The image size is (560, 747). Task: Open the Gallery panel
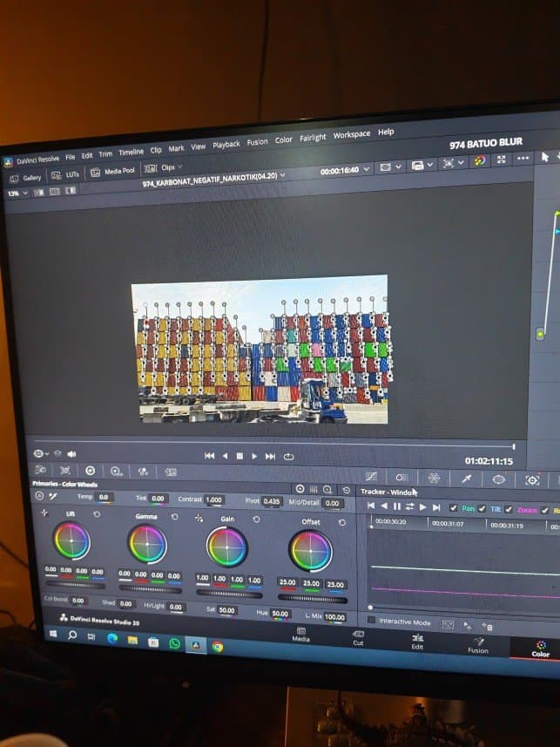(26, 178)
